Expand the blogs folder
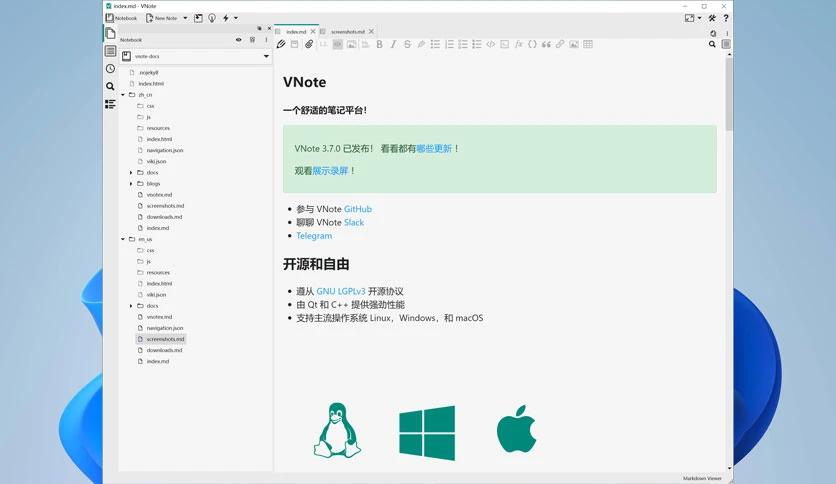 pos(131,184)
